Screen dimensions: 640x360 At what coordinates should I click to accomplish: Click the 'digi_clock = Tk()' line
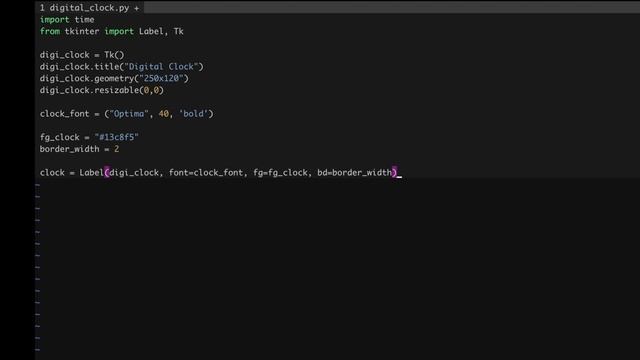(x=82, y=55)
